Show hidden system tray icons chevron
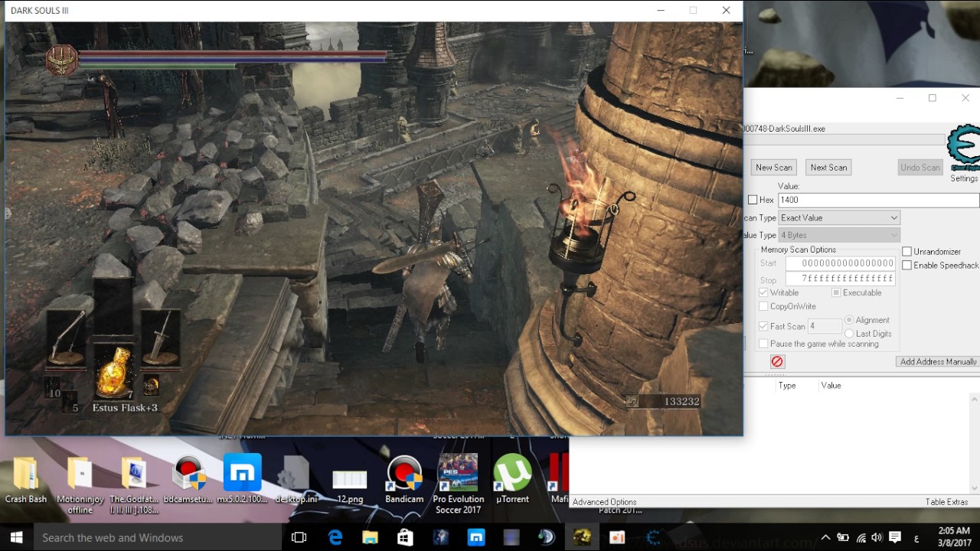Screen dimensions: 980x551 (x=825, y=537)
